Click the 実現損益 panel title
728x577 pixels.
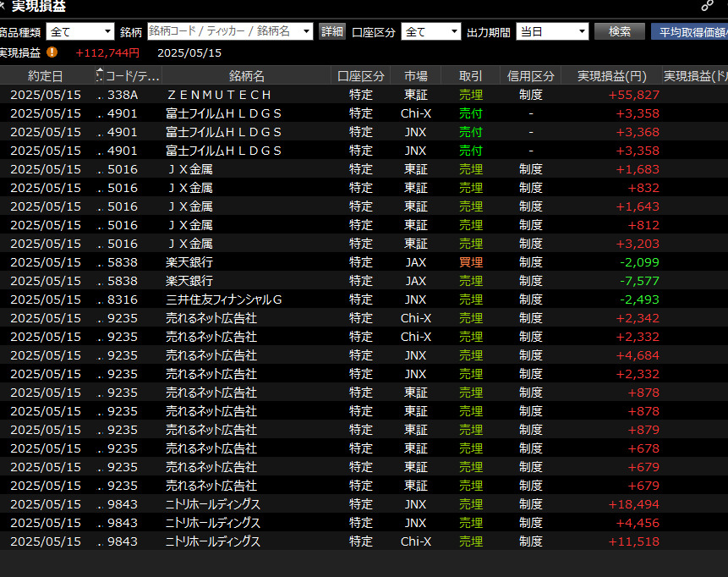39,6
